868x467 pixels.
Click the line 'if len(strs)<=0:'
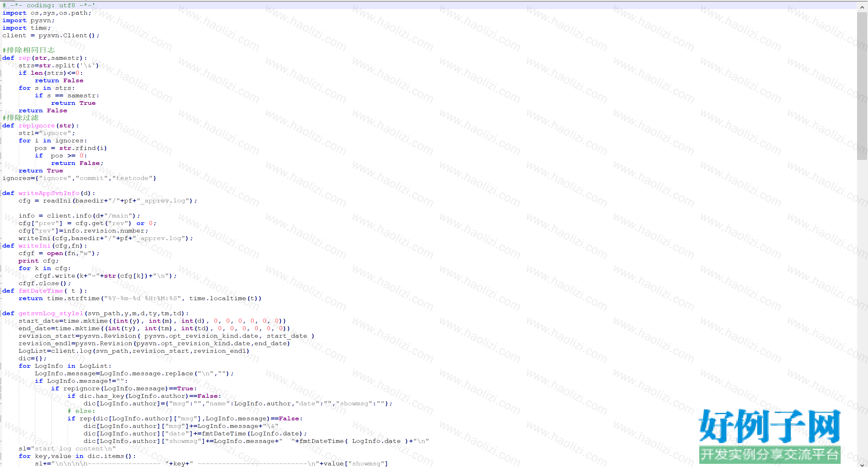[x=51, y=73]
